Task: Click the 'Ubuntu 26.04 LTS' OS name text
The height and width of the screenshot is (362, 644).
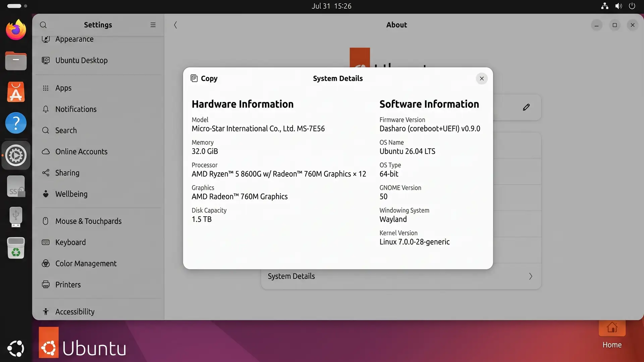Action: click(407, 152)
